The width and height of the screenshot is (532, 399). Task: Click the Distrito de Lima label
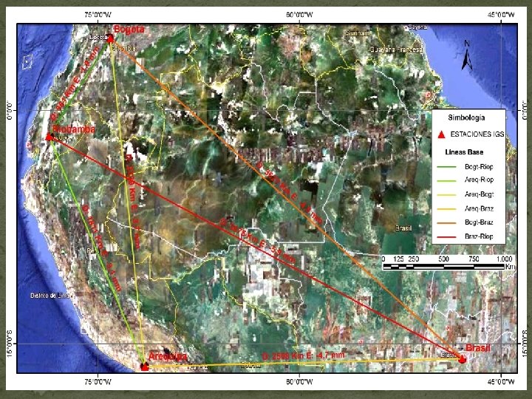coord(50,296)
